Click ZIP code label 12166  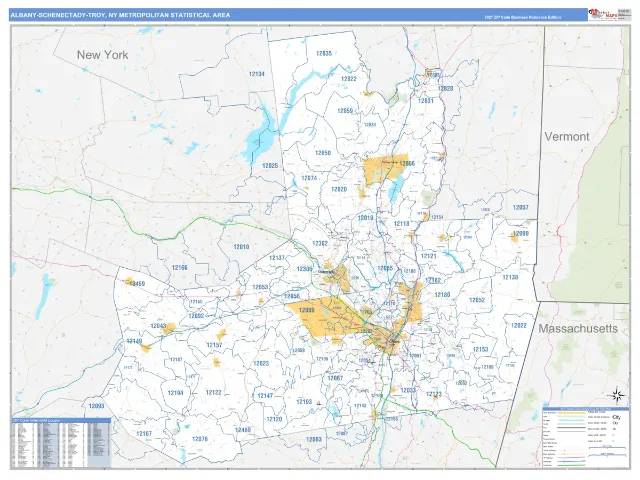[180, 268]
